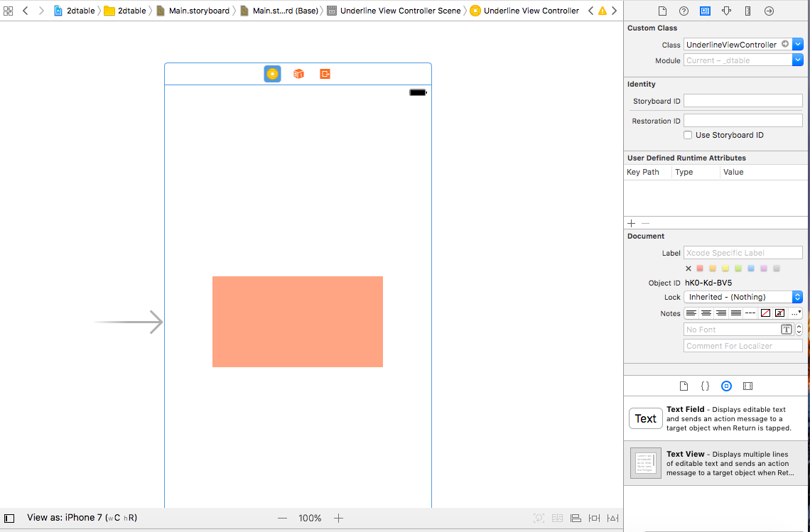The height and width of the screenshot is (532, 810).
Task: Open the Attributes inspector tab
Action: pos(726,11)
